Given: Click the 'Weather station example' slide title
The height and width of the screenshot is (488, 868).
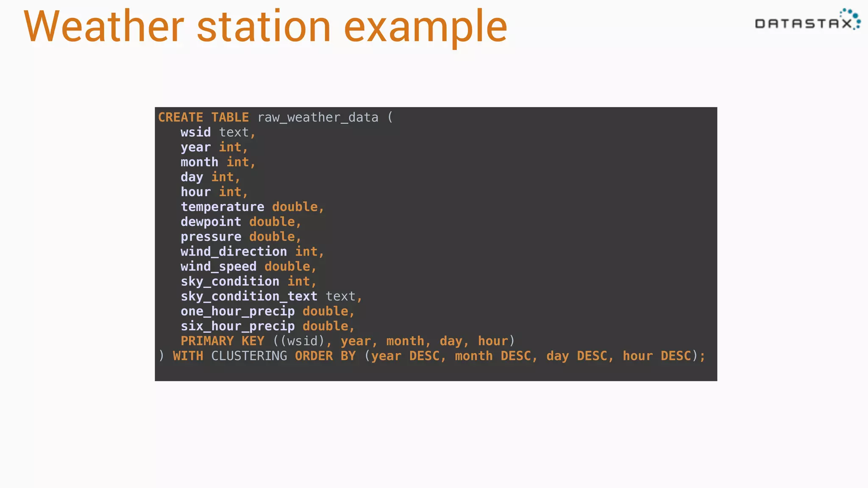Looking at the screenshot, I should [x=266, y=27].
